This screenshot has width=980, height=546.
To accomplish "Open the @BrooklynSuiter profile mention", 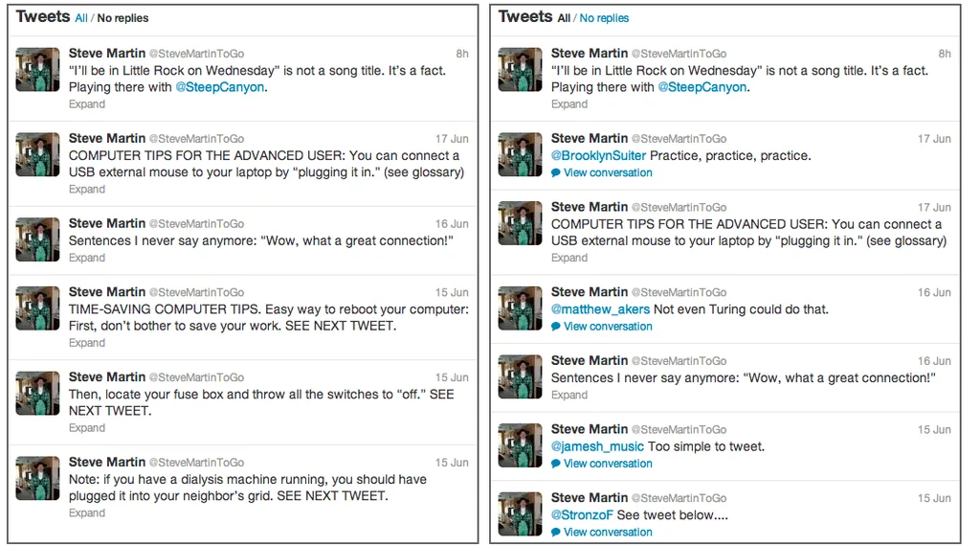I will pyautogui.click(x=598, y=156).
